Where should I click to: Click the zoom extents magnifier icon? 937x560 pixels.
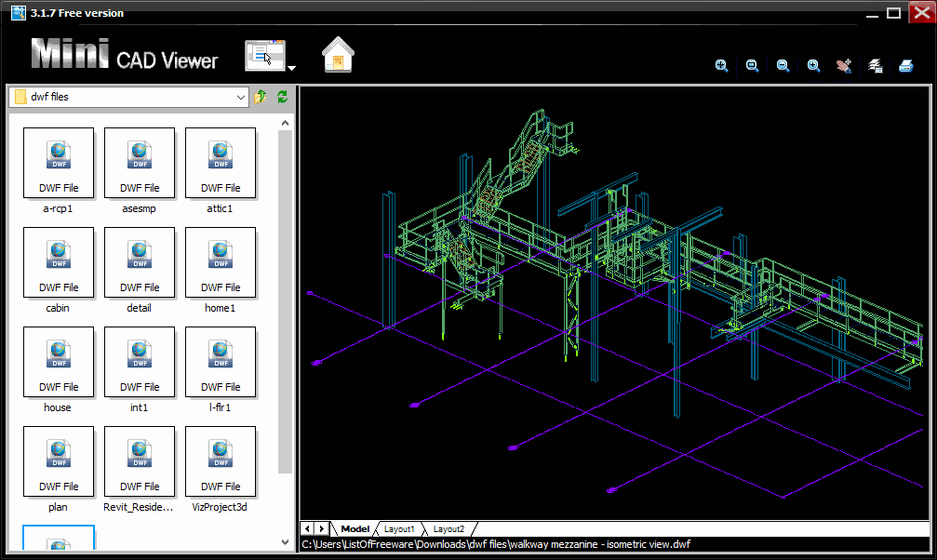(721, 66)
